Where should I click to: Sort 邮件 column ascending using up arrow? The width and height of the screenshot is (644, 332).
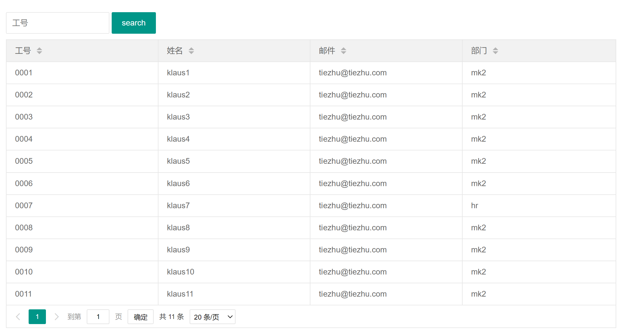click(x=344, y=49)
